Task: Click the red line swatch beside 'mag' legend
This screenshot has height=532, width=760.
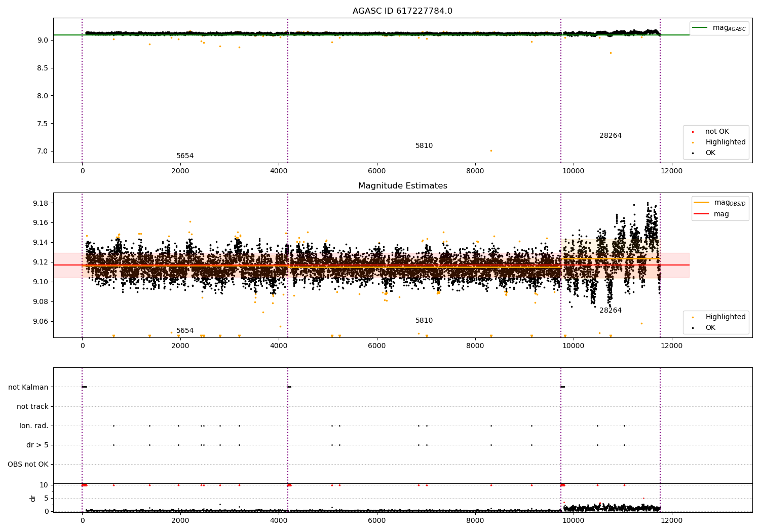Action: pyautogui.click(x=701, y=214)
